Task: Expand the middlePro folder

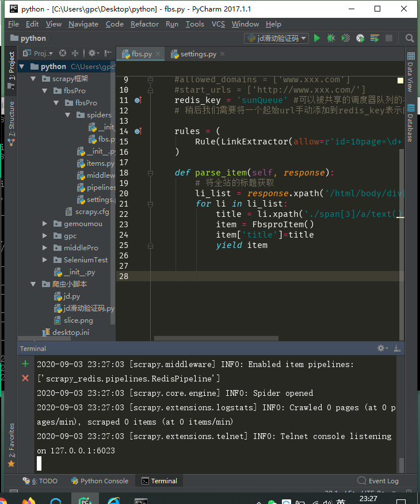Action: coord(45,248)
